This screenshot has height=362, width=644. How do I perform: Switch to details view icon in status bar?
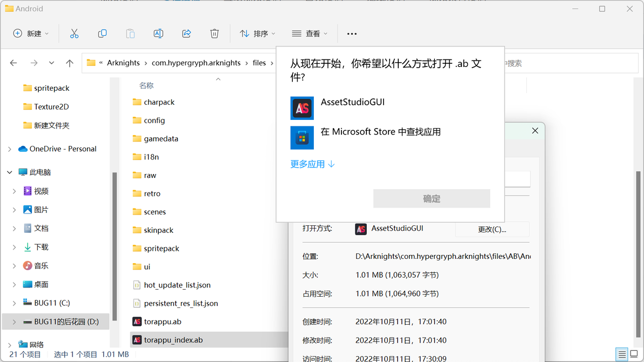[622, 354]
